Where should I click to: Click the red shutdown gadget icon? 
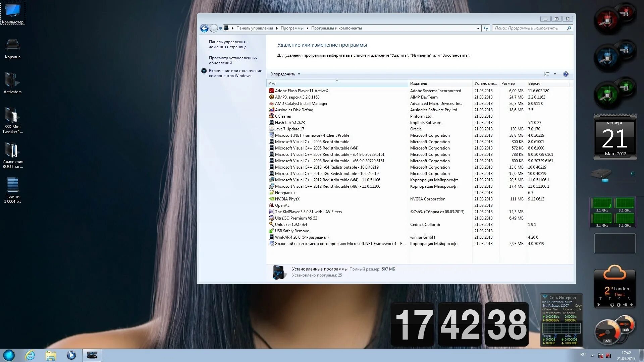pyautogui.click(x=614, y=18)
